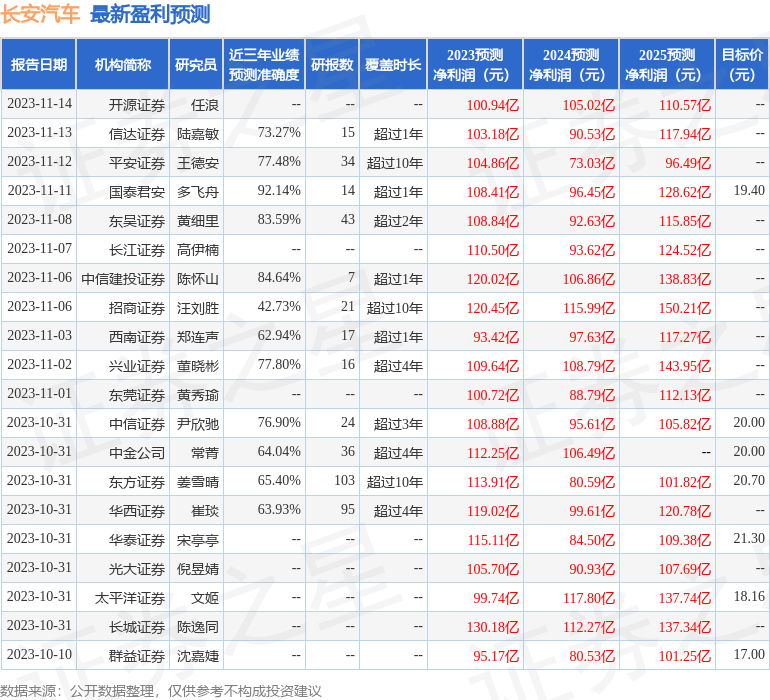The image size is (770, 700).
Task: Click 2023 forecast 93.42亿
Action: (x=496, y=337)
